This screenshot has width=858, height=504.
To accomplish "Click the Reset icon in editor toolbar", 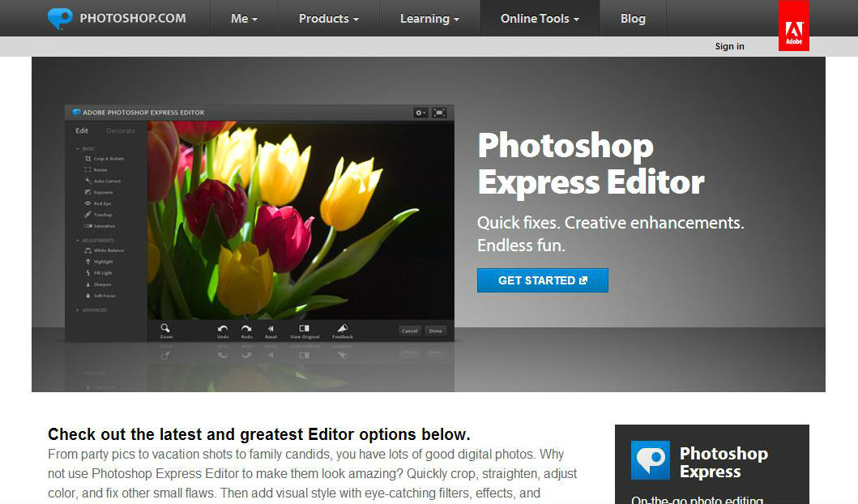I will tap(271, 328).
